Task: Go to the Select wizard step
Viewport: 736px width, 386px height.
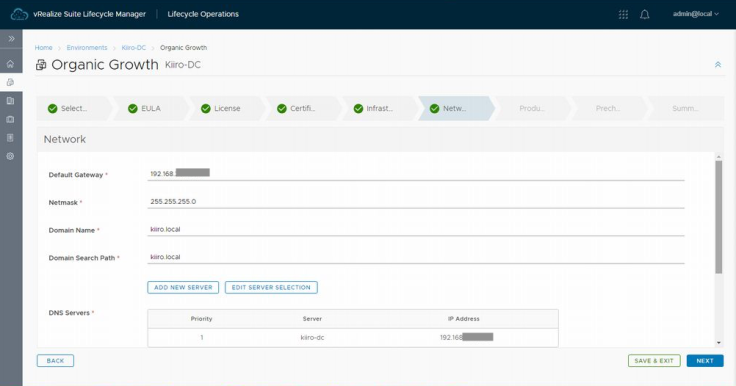Action: 74,108
